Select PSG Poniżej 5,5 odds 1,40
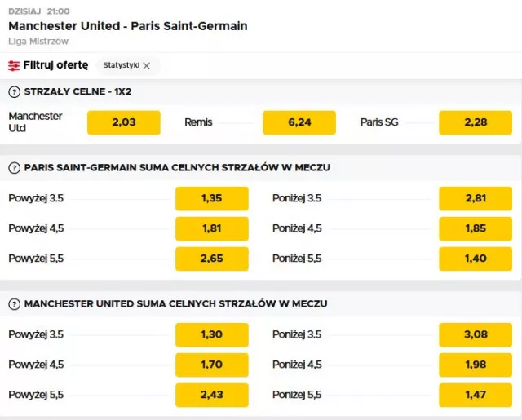522x420 pixels. [475, 259]
